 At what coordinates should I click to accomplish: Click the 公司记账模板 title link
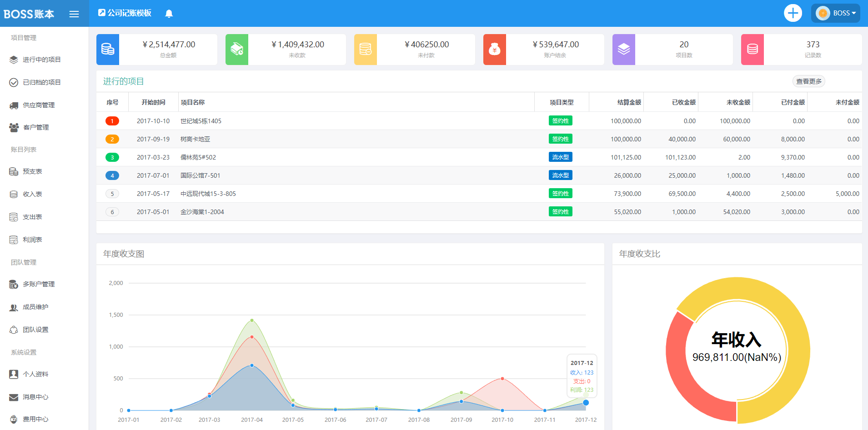click(125, 13)
